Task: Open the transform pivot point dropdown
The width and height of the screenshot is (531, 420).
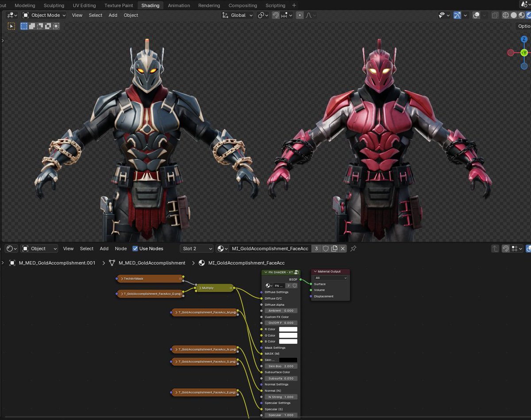Action: click(263, 15)
